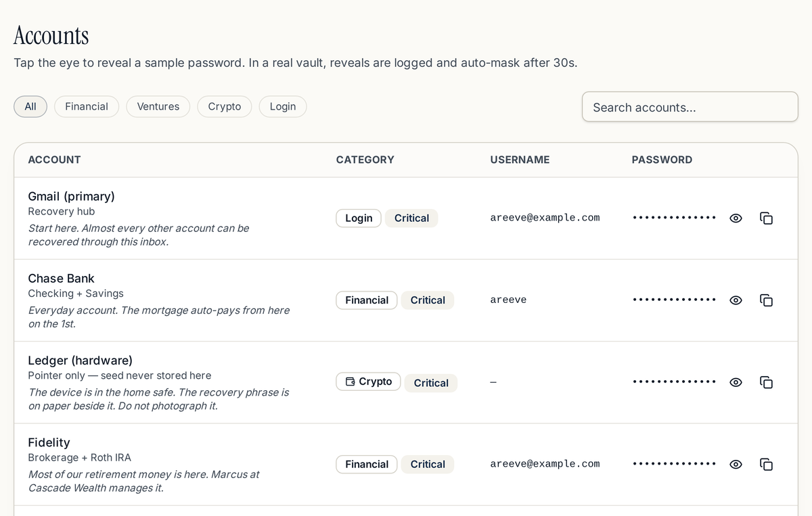Click the Checking + Savings subtitle
The width and height of the screenshot is (812, 516).
click(x=76, y=294)
